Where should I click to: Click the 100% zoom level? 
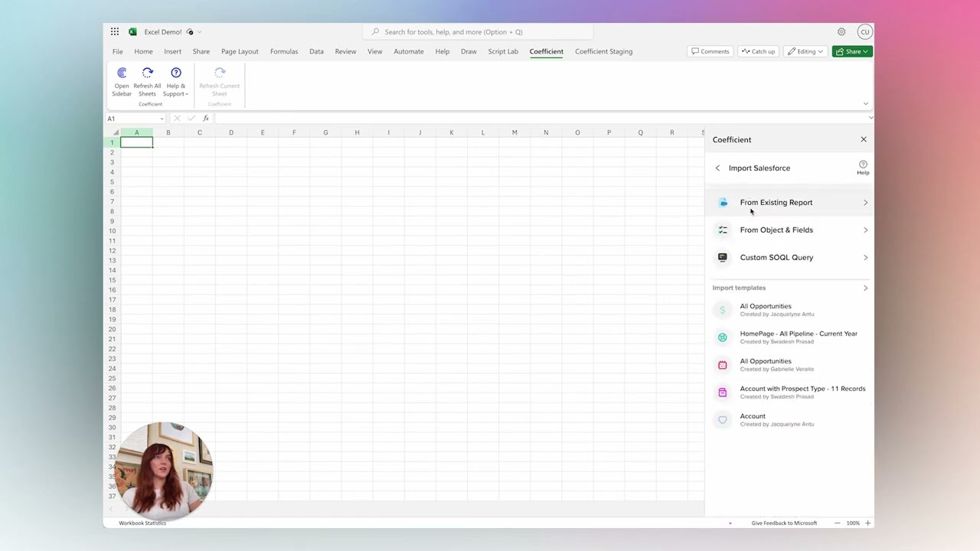click(x=853, y=523)
